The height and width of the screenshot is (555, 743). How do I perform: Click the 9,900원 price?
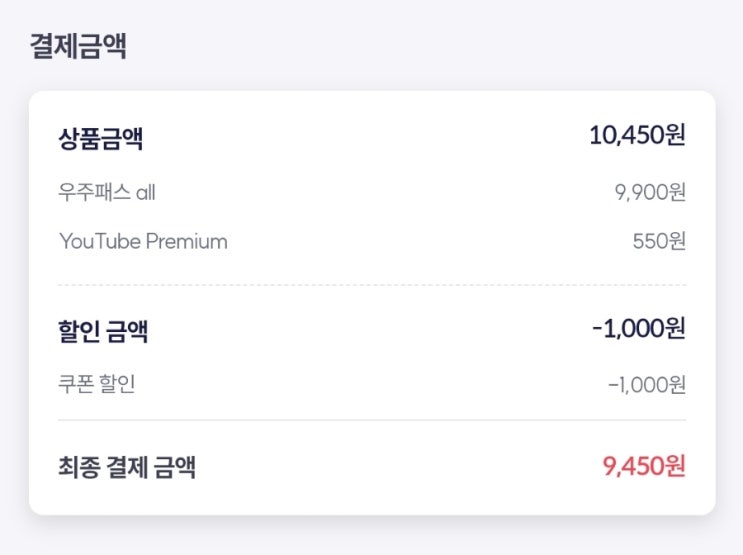tap(650, 192)
